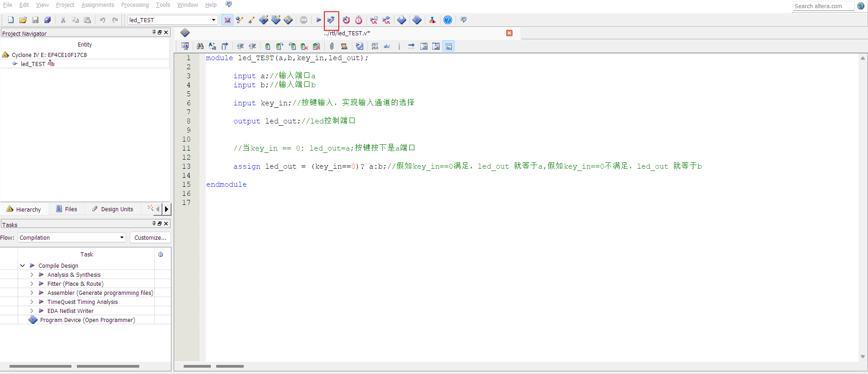Toggle the ab/ whitespace display icon
This screenshot has height=374, width=868.
click(x=387, y=46)
